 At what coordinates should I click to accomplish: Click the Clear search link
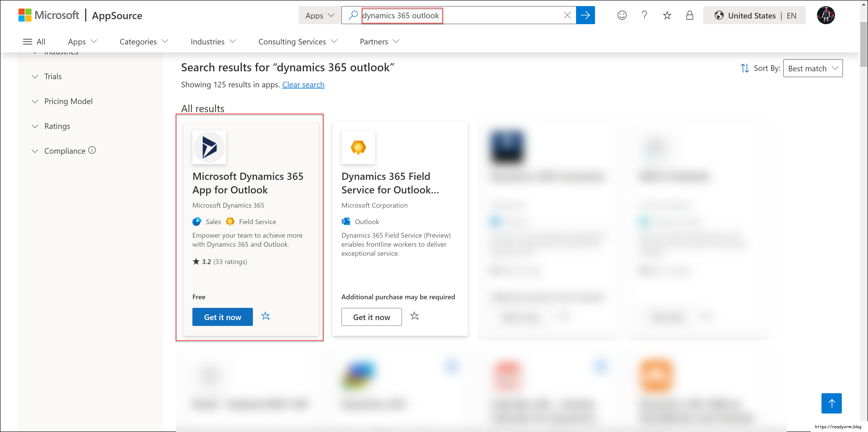click(303, 84)
